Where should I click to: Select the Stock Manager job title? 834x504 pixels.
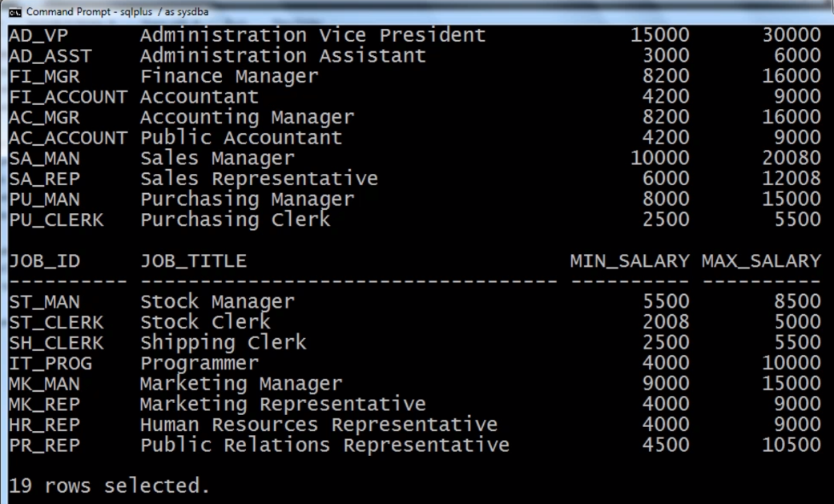(217, 302)
